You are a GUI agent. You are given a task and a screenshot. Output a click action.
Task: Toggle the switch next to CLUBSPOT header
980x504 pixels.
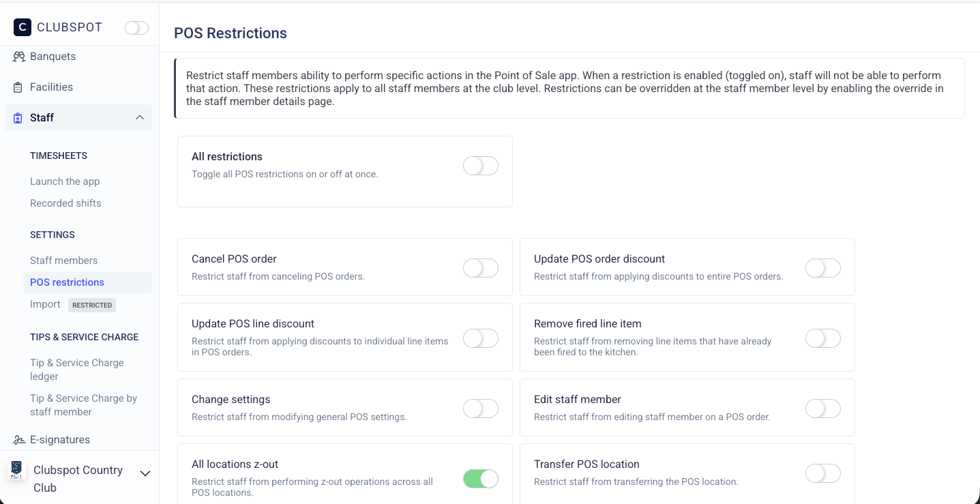tap(136, 28)
